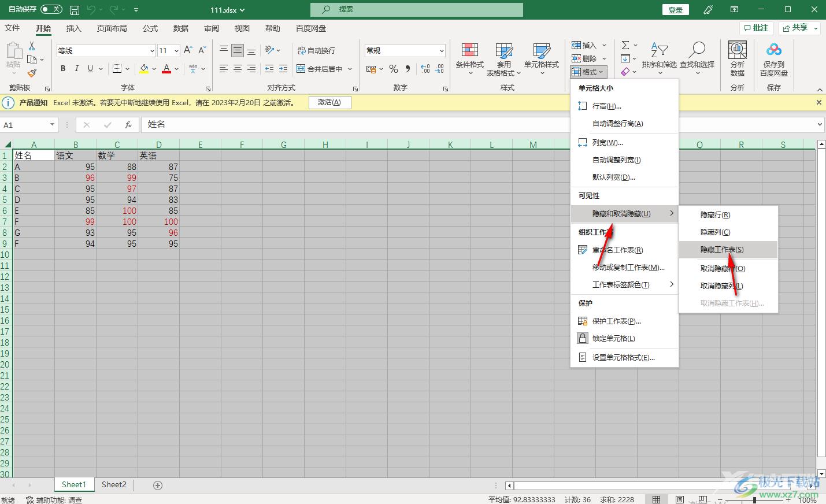826x504 pixels.
Task: Click the Cut scissors icon
Action: tap(32, 46)
